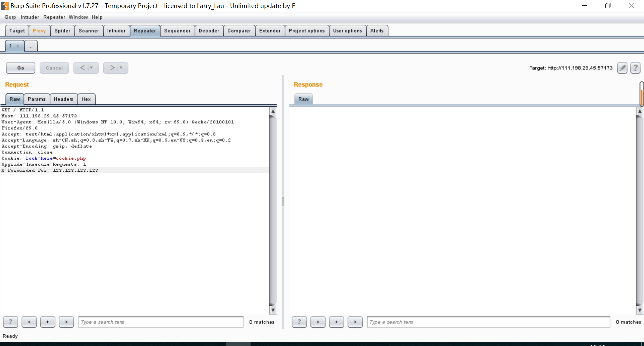Click the Cookie look-here=cookie.php line

click(44, 158)
